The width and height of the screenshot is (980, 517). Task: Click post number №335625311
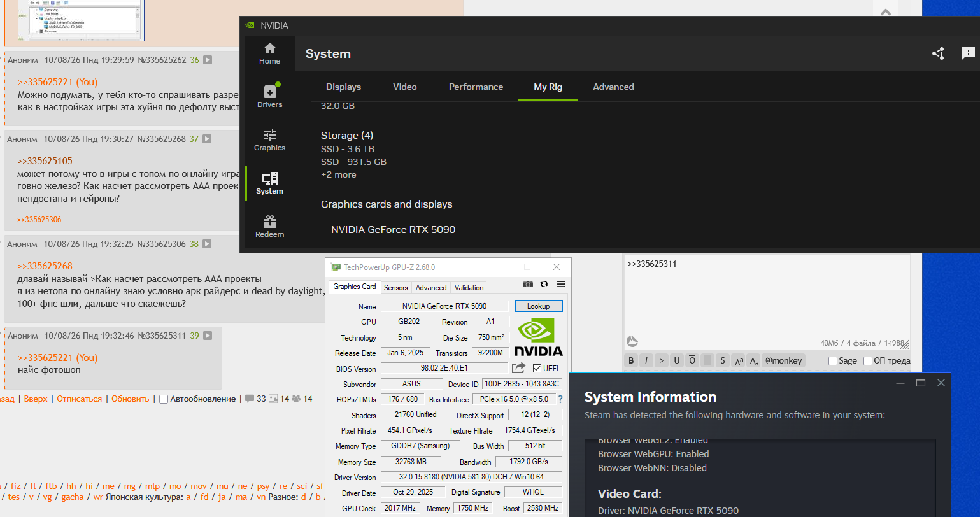[162, 336]
